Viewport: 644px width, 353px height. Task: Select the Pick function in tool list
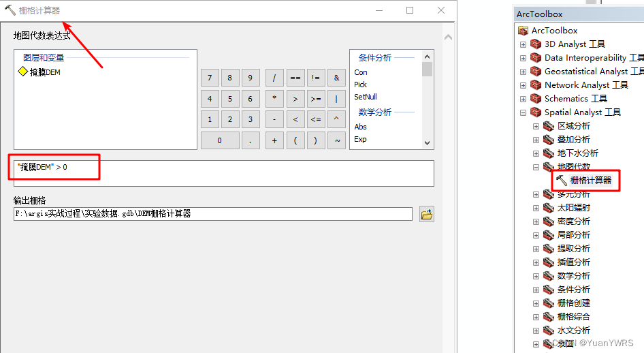[x=360, y=85]
